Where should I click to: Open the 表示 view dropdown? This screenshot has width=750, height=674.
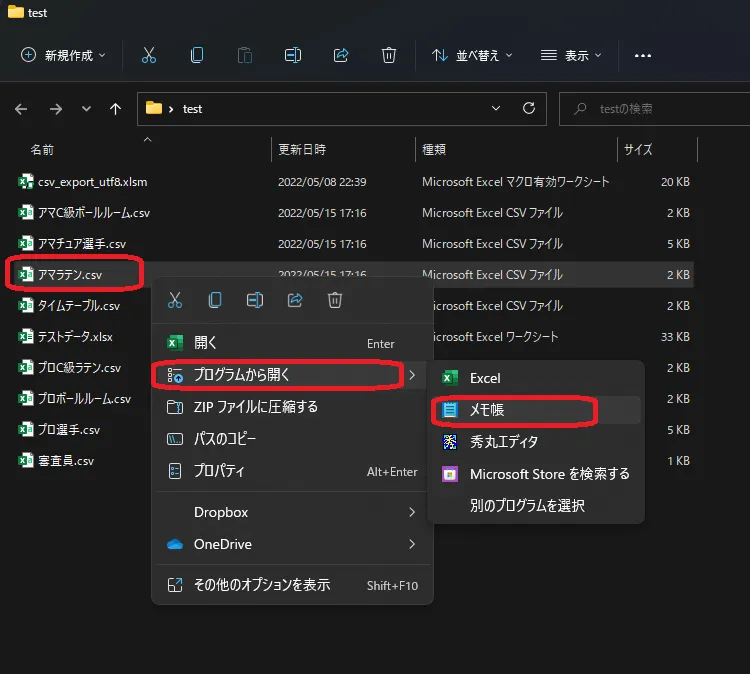point(573,56)
